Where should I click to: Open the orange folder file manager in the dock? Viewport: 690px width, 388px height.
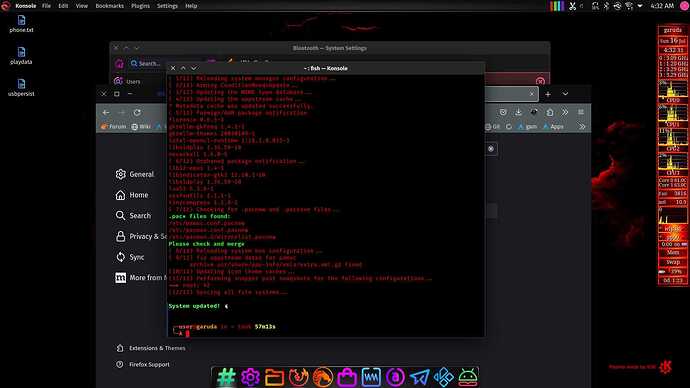[x=274, y=377]
